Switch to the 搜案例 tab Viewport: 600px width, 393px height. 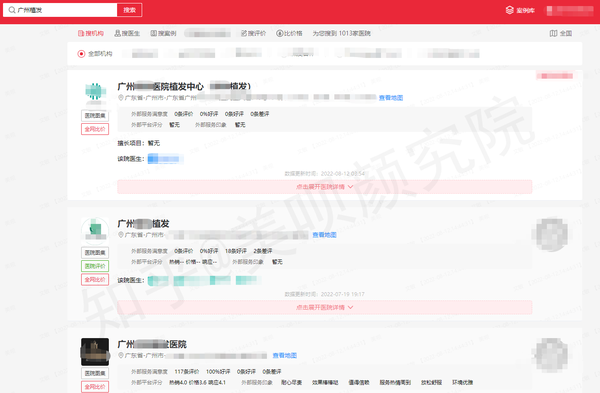(163, 33)
